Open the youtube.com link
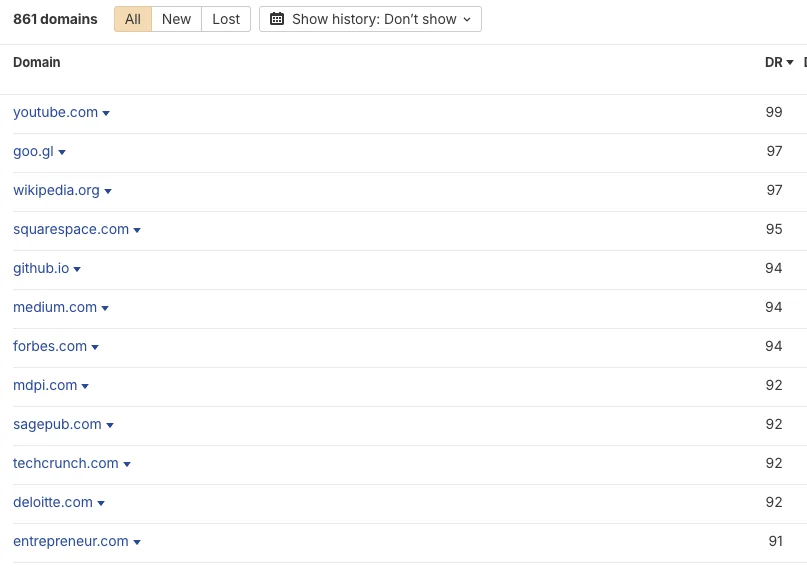This screenshot has height=570, width=807. (x=56, y=112)
